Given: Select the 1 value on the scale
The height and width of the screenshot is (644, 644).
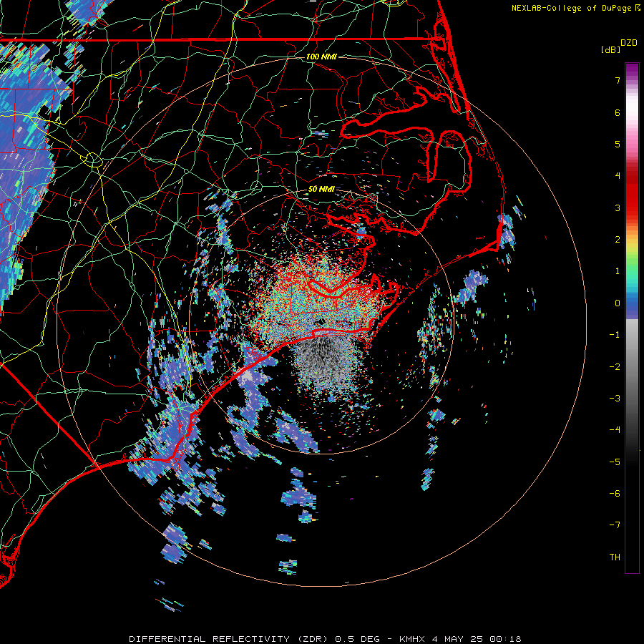Looking at the screenshot, I should (x=618, y=271).
